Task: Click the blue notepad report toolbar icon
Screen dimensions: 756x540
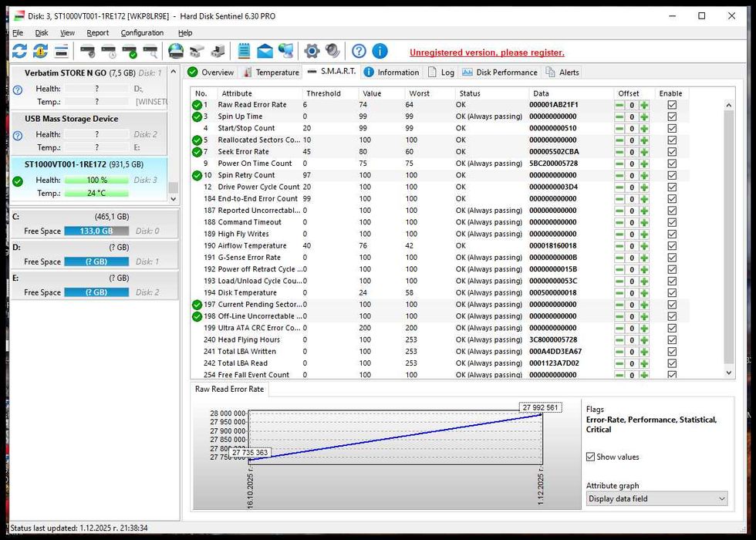Action: [x=244, y=52]
